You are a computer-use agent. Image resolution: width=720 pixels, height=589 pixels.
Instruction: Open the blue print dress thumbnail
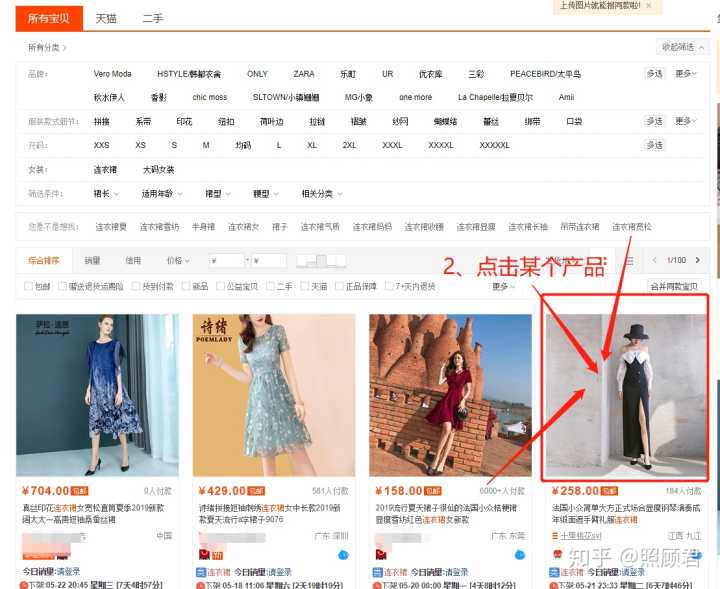(97, 395)
